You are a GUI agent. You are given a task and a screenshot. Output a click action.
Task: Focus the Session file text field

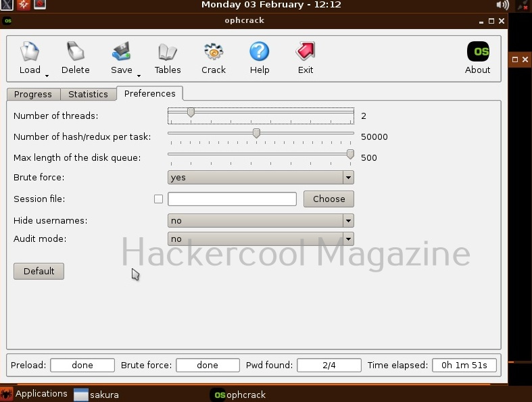click(x=232, y=199)
